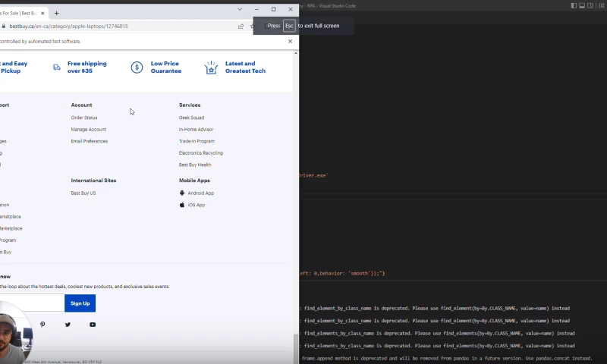Click 'International Sites' footer heading
This screenshot has width=607, height=364.
coord(93,180)
